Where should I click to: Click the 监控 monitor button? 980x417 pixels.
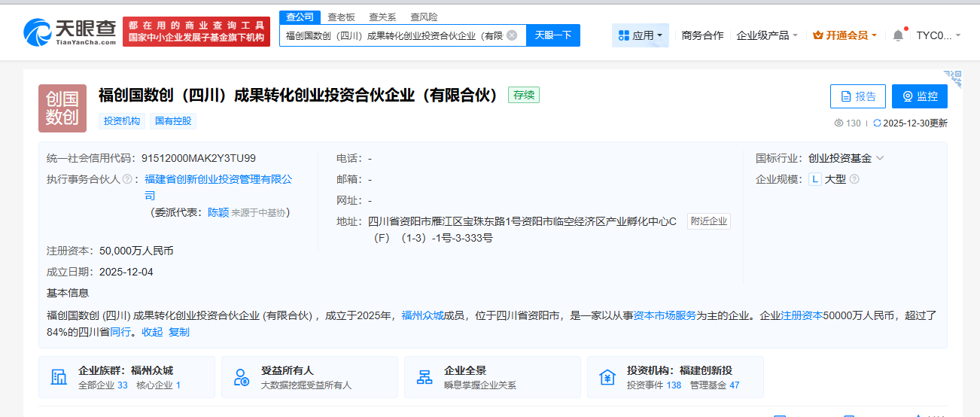click(x=919, y=96)
